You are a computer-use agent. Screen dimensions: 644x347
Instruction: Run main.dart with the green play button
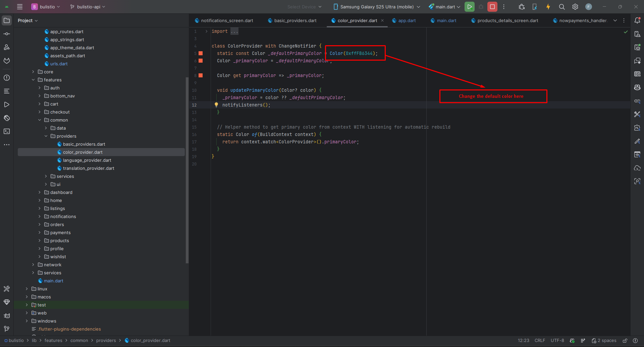click(x=470, y=7)
